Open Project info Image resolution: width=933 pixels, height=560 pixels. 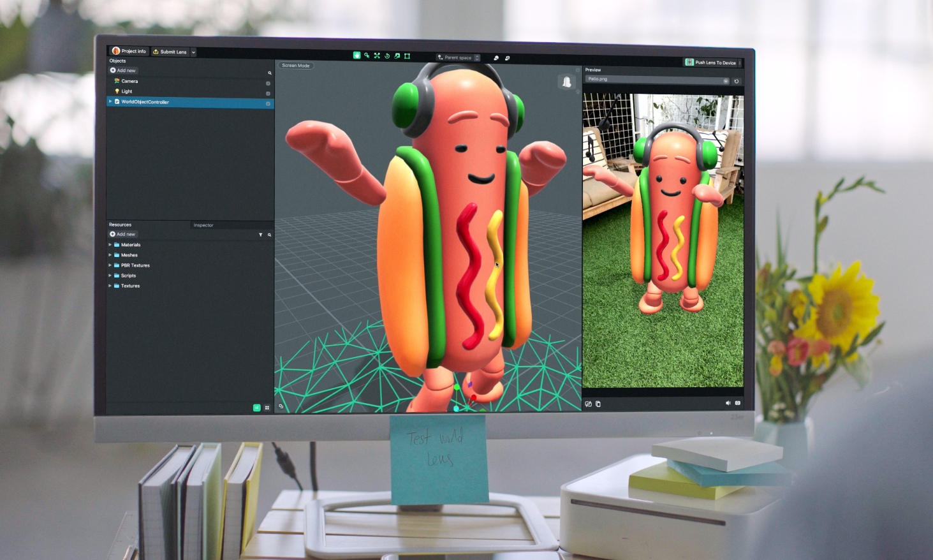[x=129, y=51]
